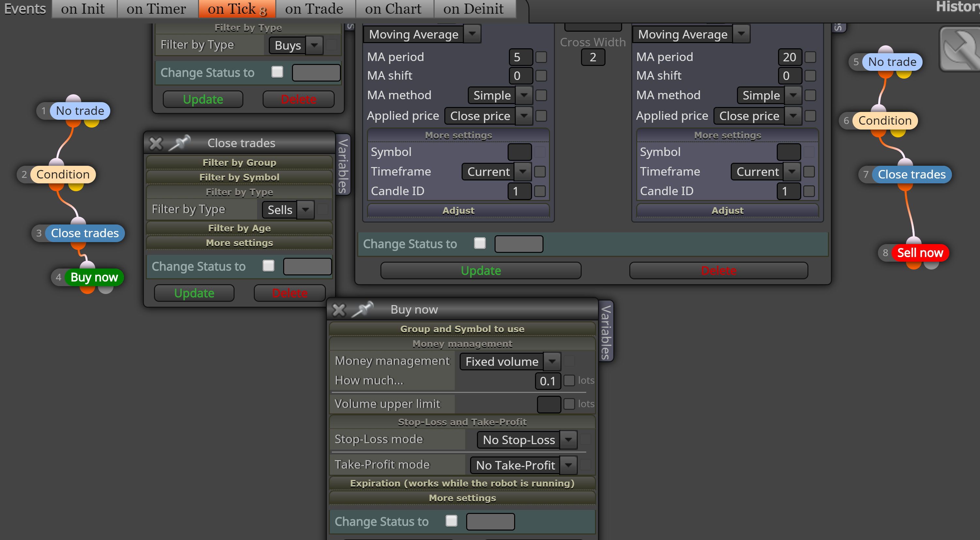Click the gray output connector under Buy now block
Image resolution: width=980 pixels, height=540 pixels.
click(105, 289)
